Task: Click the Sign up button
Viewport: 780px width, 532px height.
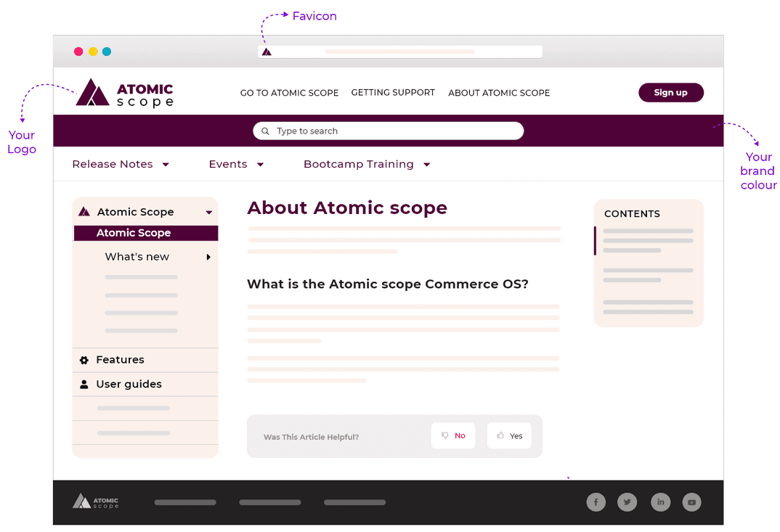Action: pos(670,93)
